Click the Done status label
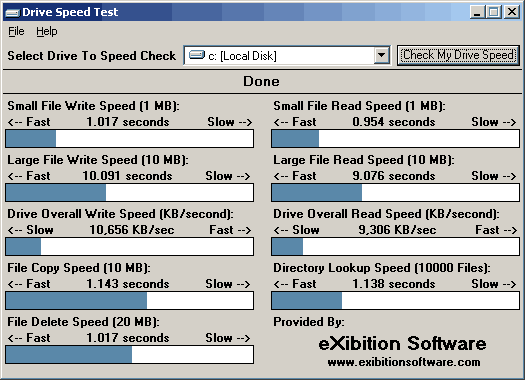Image resolution: width=525 pixels, height=380 pixels. tap(261, 81)
